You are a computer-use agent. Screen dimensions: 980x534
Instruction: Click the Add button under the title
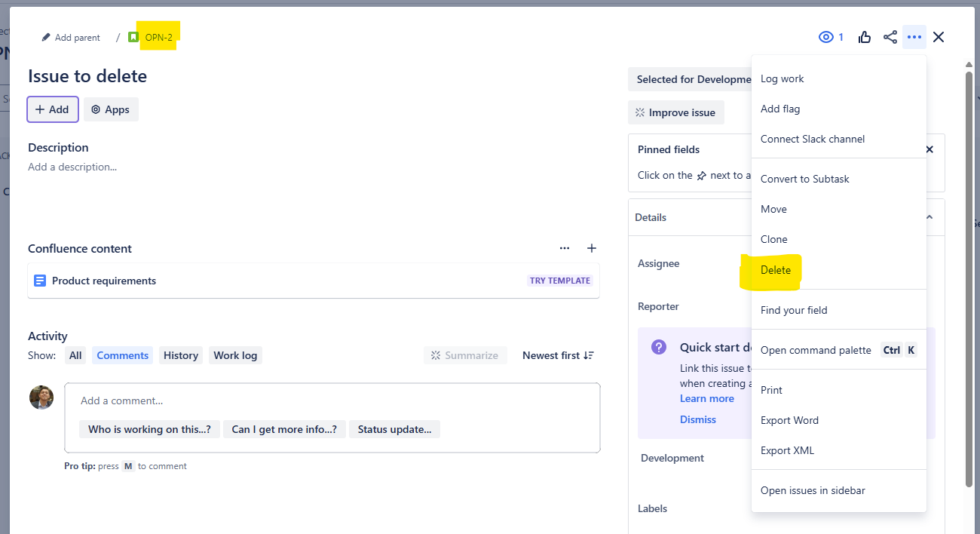53,109
